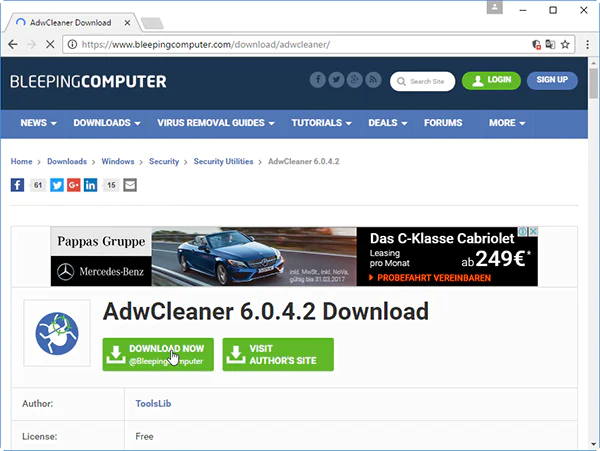Image resolution: width=600 pixels, height=451 pixels.
Task: Click Facebook share count 61
Action: pos(38,185)
